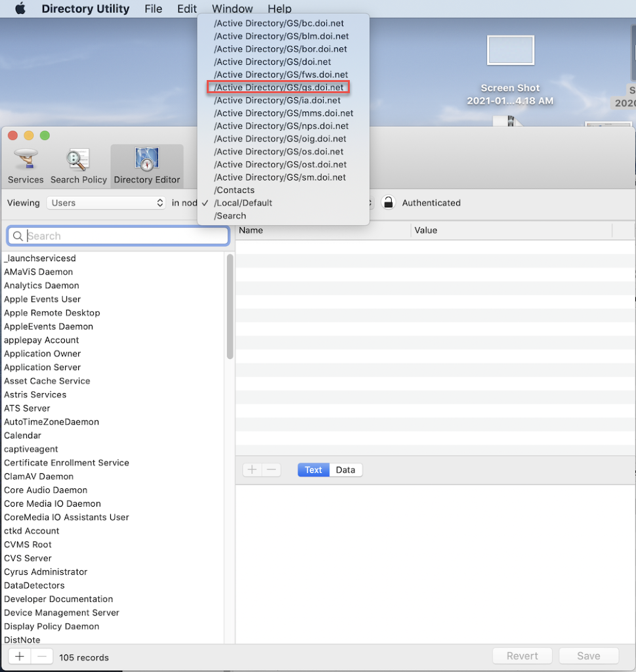The height and width of the screenshot is (672, 636).
Task: Open the Apple menu
Action: pyautogui.click(x=20, y=9)
